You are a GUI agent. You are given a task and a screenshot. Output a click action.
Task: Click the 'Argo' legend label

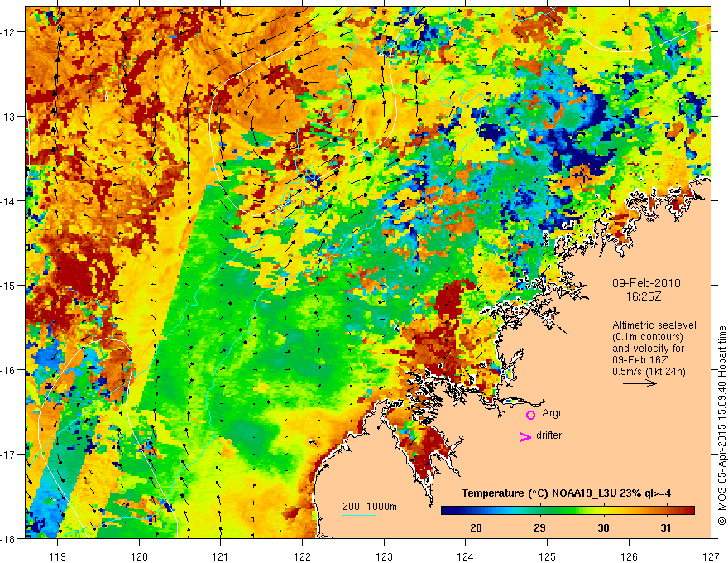tap(553, 413)
